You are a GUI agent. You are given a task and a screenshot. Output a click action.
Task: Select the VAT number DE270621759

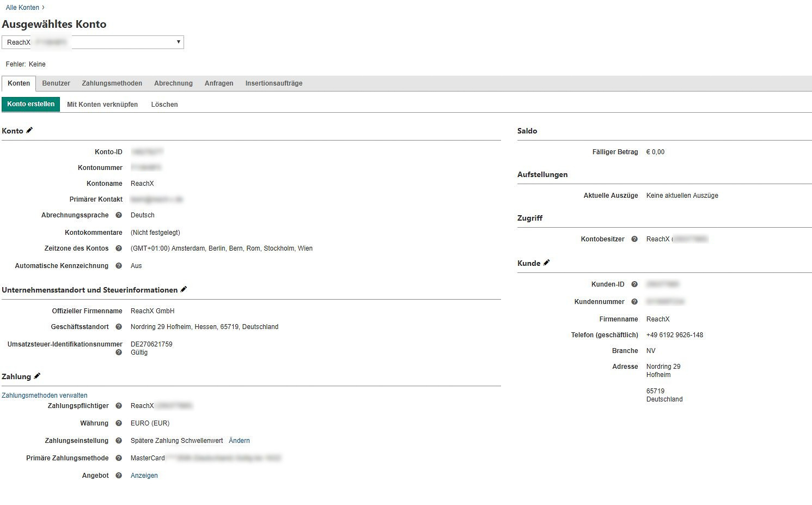pos(151,344)
